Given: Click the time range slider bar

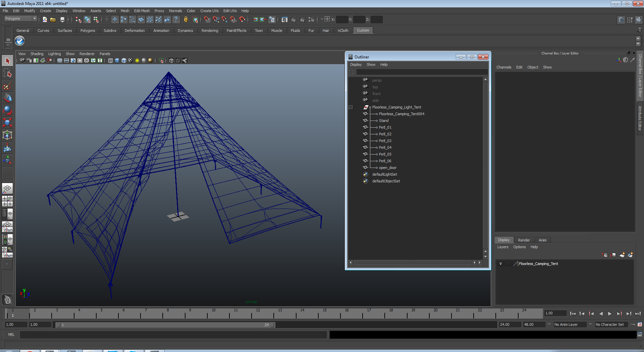Looking at the screenshot, I should pyautogui.click(x=165, y=325).
